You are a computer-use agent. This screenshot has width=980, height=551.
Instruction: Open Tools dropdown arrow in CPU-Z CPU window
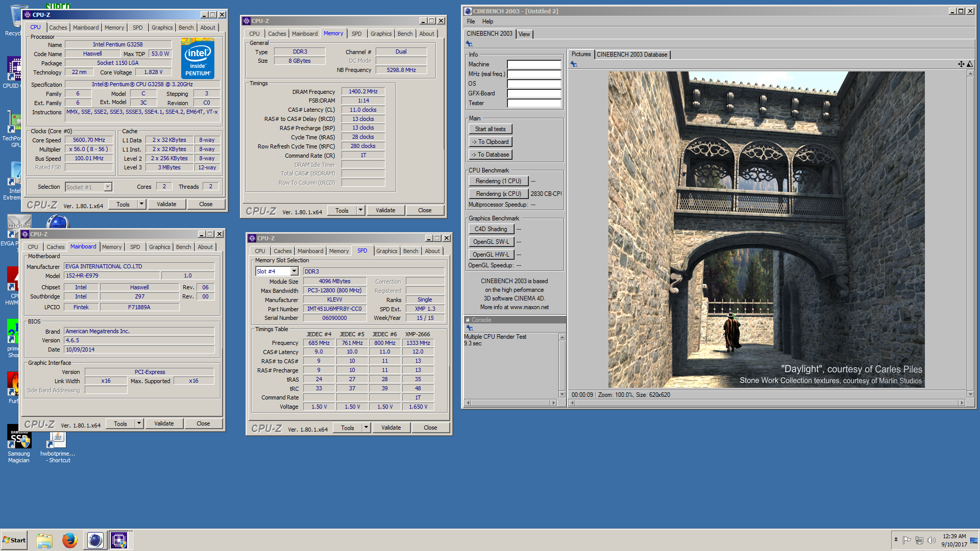(x=142, y=204)
